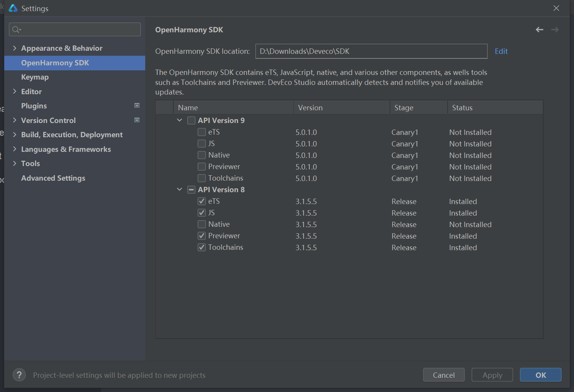Expand the Editor section
Viewport: 574px width, 392px height.
(15, 91)
